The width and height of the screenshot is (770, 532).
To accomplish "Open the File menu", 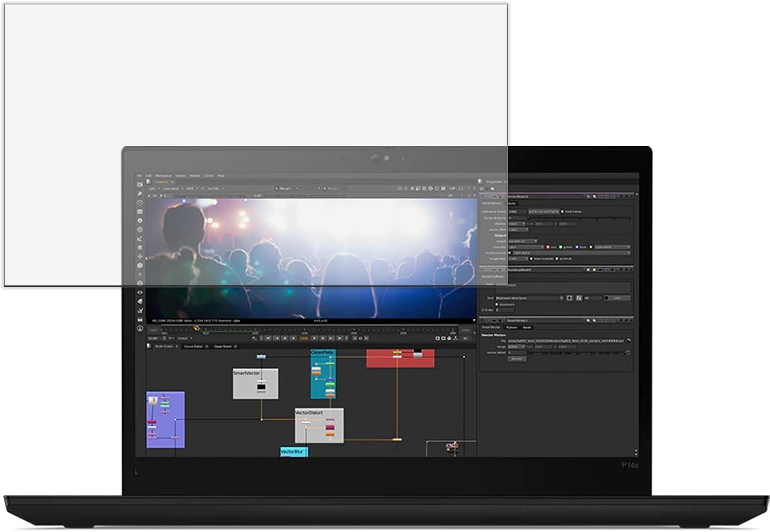I will point(139,176).
